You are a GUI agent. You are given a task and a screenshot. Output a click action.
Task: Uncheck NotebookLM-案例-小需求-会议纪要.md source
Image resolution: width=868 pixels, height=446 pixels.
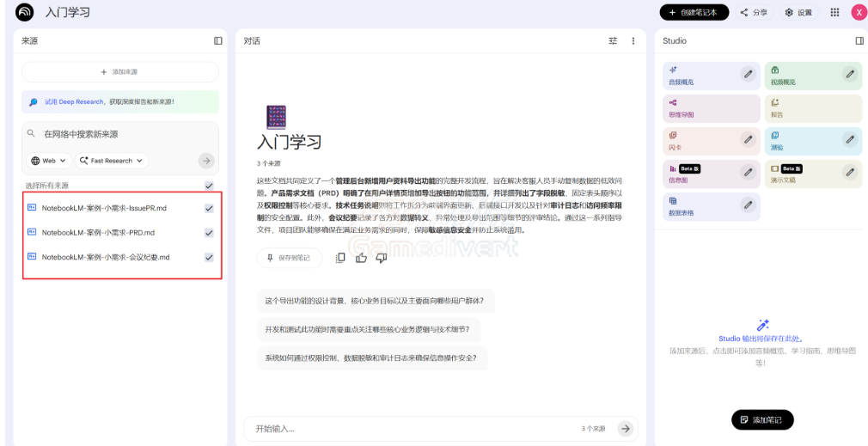click(209, 257)
